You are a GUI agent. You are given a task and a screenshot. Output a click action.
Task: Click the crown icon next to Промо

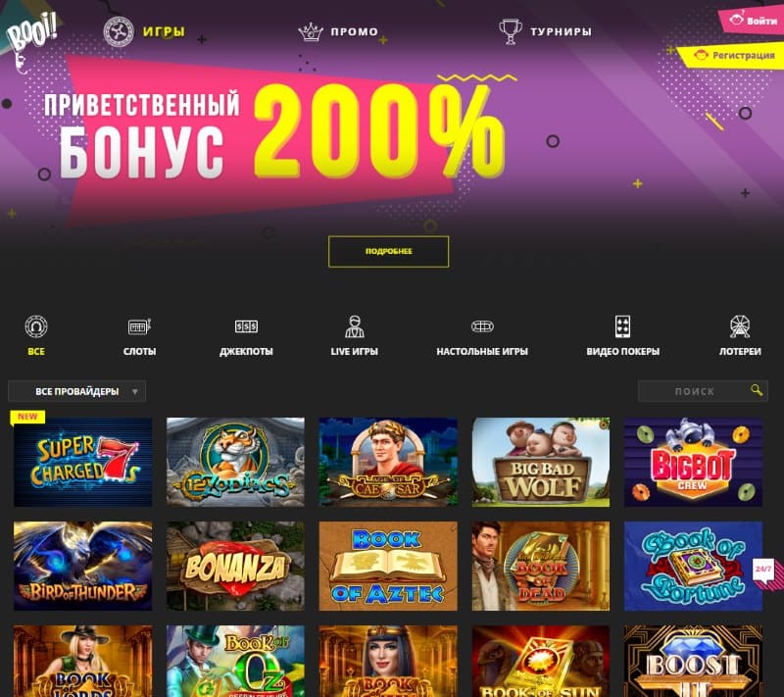click(311, 32)
